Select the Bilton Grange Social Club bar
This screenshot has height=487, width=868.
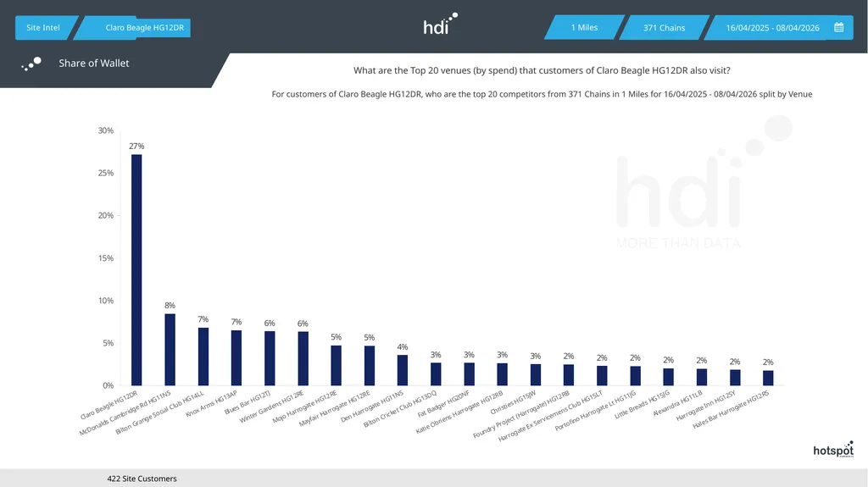point(203,357)
